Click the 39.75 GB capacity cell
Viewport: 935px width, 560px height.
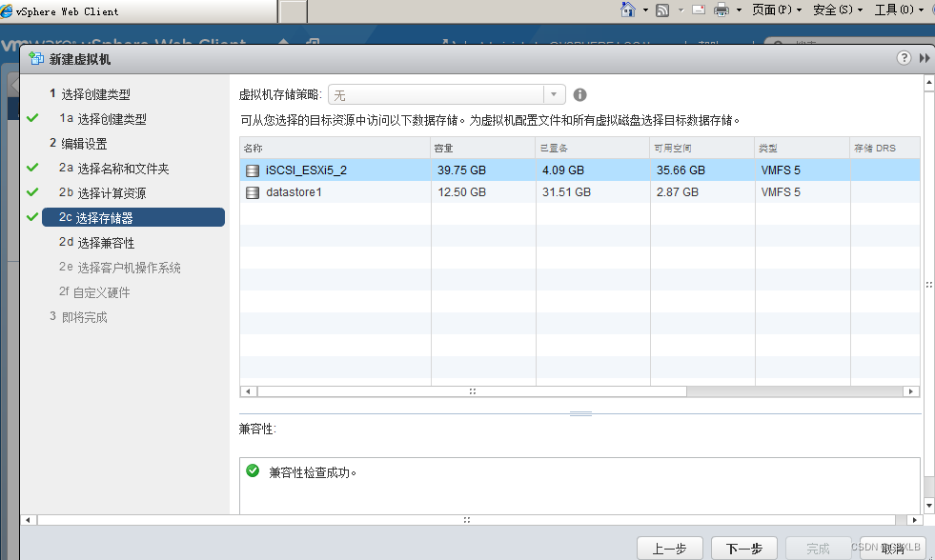[461, 170]
